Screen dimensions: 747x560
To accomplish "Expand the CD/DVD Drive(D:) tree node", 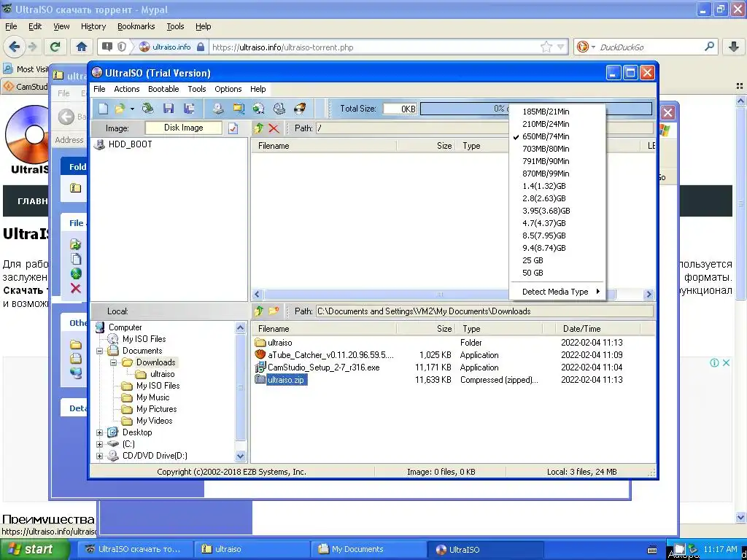I will (x=99, y=456).
